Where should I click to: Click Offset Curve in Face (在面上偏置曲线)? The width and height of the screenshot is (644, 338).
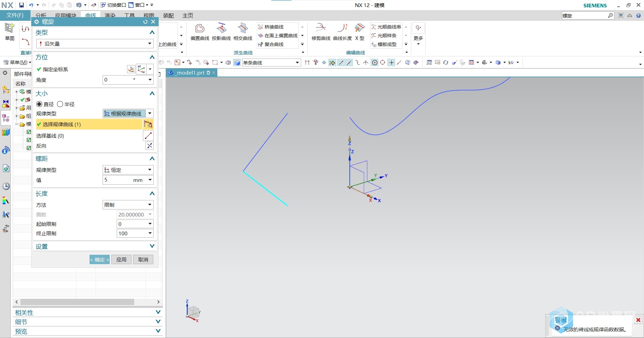pos(278,36)
